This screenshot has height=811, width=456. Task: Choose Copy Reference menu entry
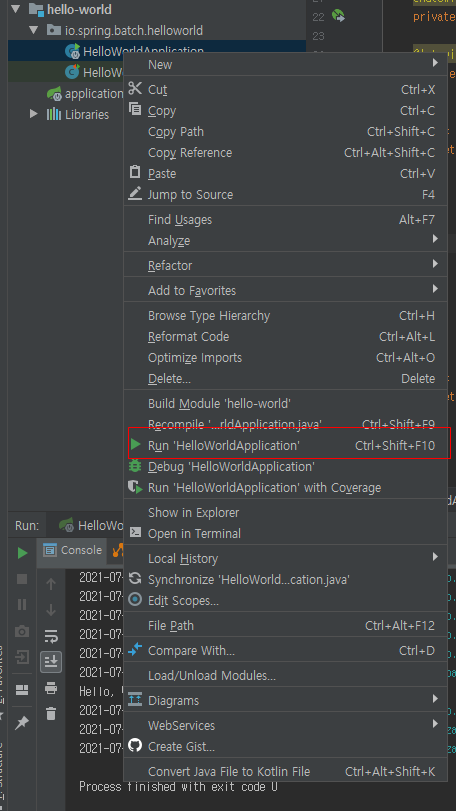click(285, 153)
